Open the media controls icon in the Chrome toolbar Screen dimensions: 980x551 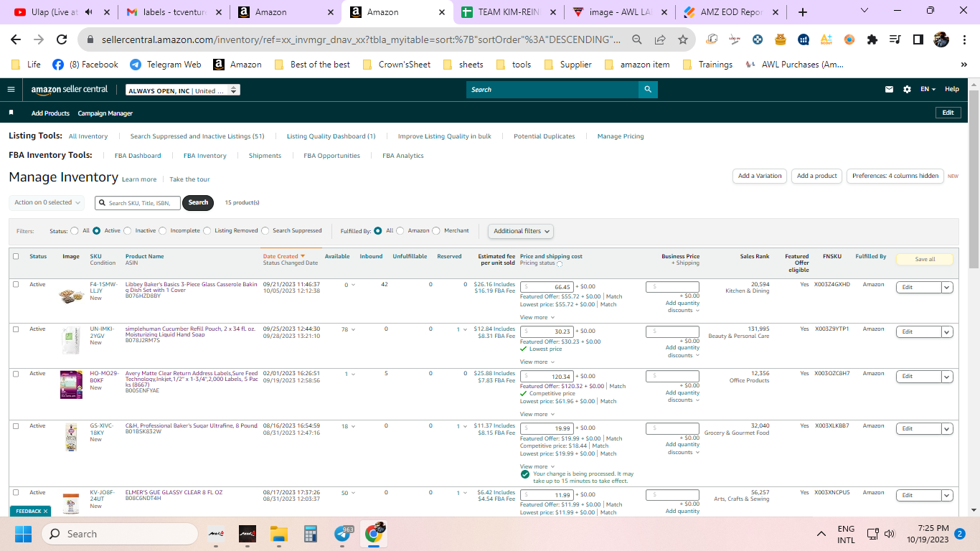pos(895,39)
